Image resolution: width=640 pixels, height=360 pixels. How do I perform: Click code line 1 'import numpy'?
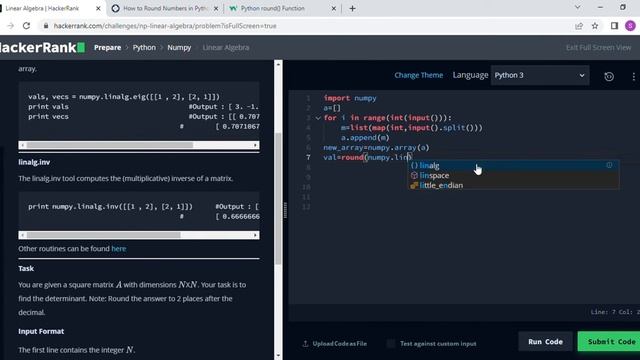coord(350,98)
